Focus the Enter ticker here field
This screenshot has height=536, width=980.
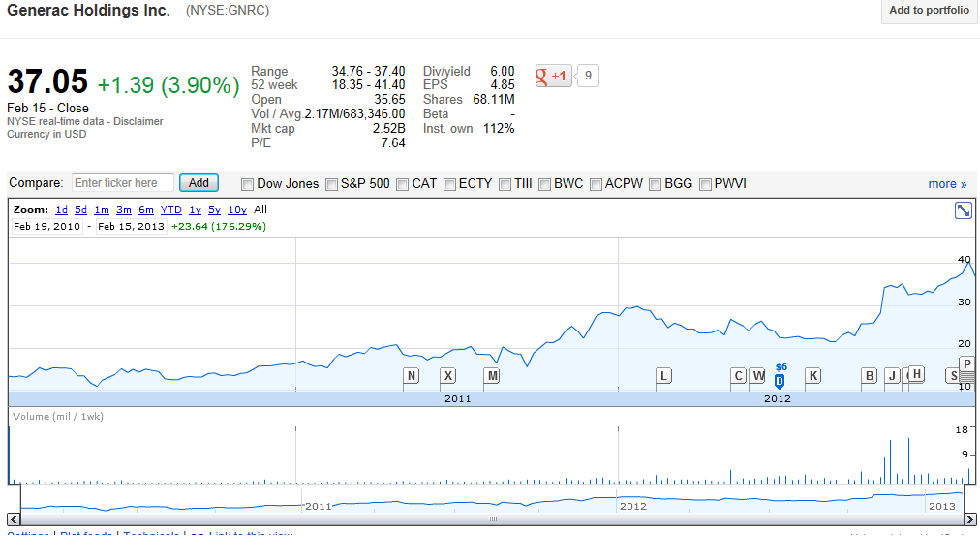pos(122,182)
